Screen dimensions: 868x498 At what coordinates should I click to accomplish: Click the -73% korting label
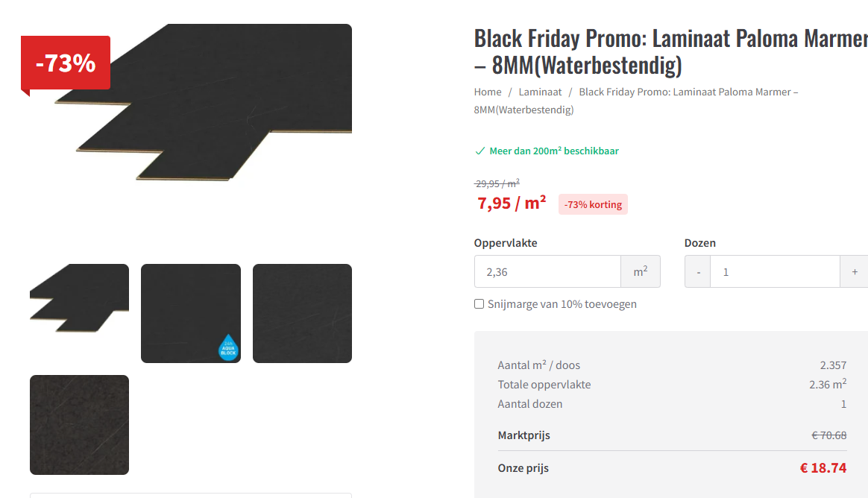tap(593, 204)
